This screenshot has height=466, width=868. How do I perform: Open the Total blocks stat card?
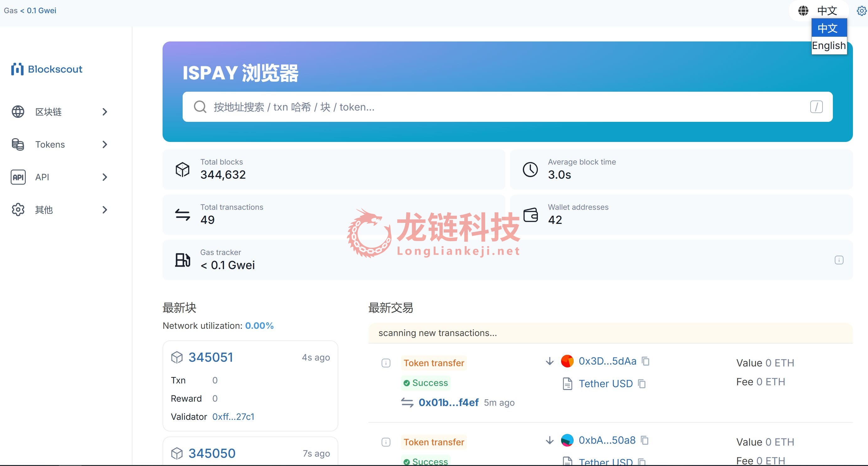pyautogui.click(x=334, y=169)
